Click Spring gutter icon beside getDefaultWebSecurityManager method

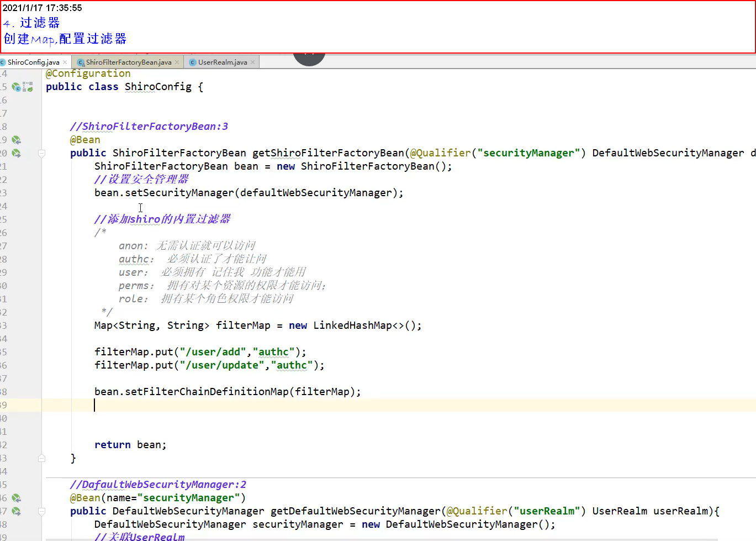coord(17,511)
